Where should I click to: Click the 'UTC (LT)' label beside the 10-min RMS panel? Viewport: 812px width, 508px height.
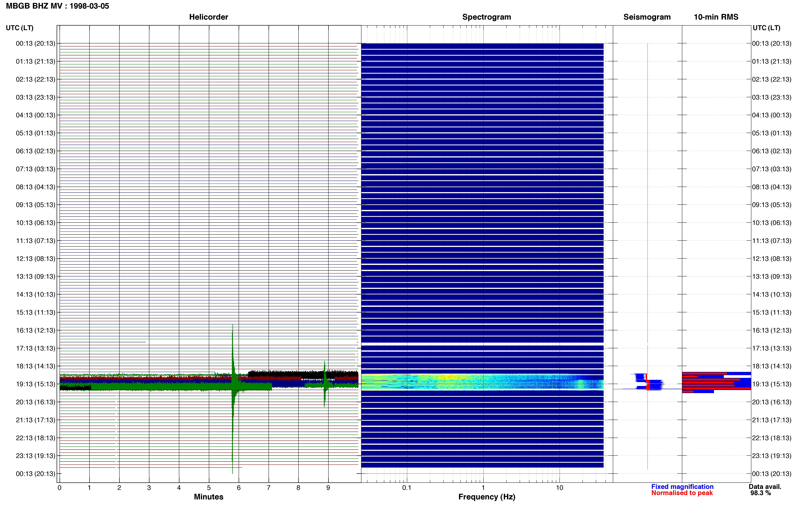pyautogui.click(x=766, y=28)
